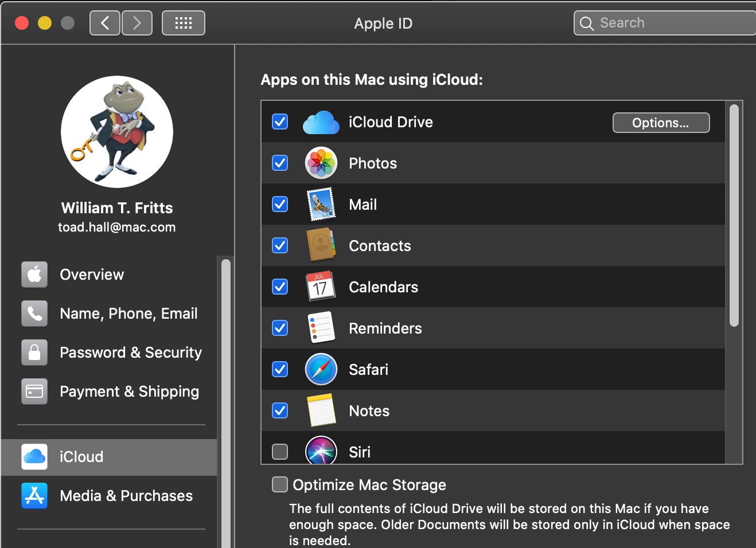
Task: Turn off the Contacts checkbox
Action: tap(280, 245)
